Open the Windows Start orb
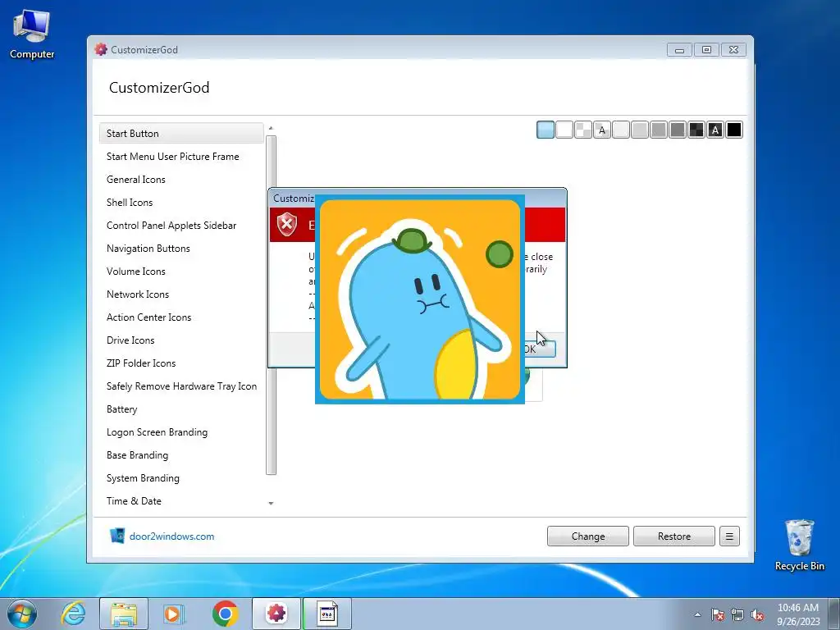This screenshot has width=840, height=630. click(22, 614)
